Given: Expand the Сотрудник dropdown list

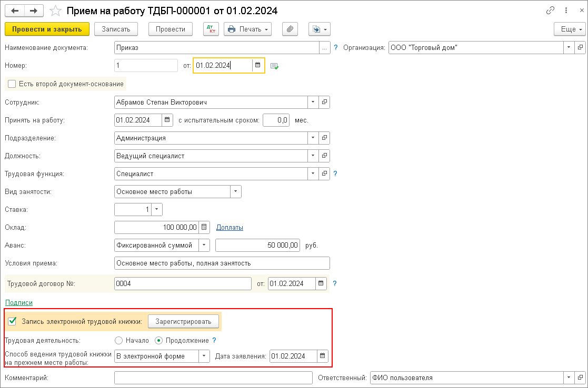Looking at the screenshot, I should (x=313, y=102).
